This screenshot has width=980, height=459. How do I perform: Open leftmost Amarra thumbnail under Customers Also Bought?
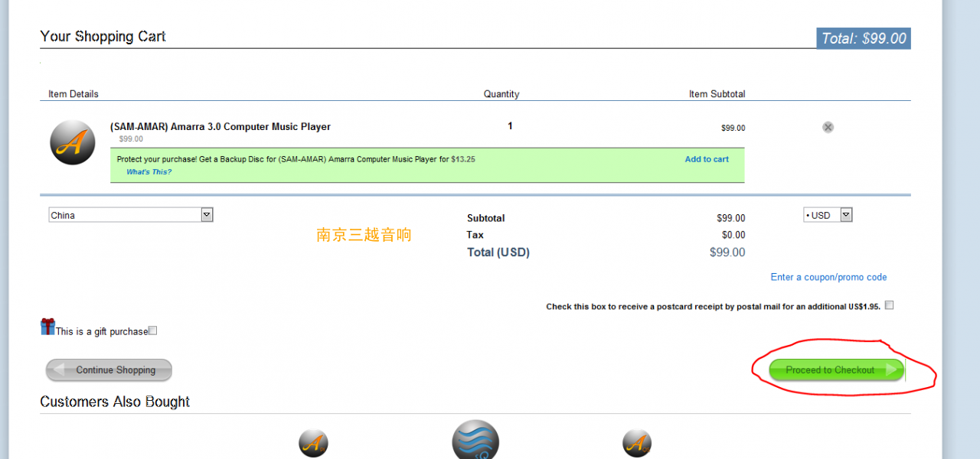[x=313, y=443]
